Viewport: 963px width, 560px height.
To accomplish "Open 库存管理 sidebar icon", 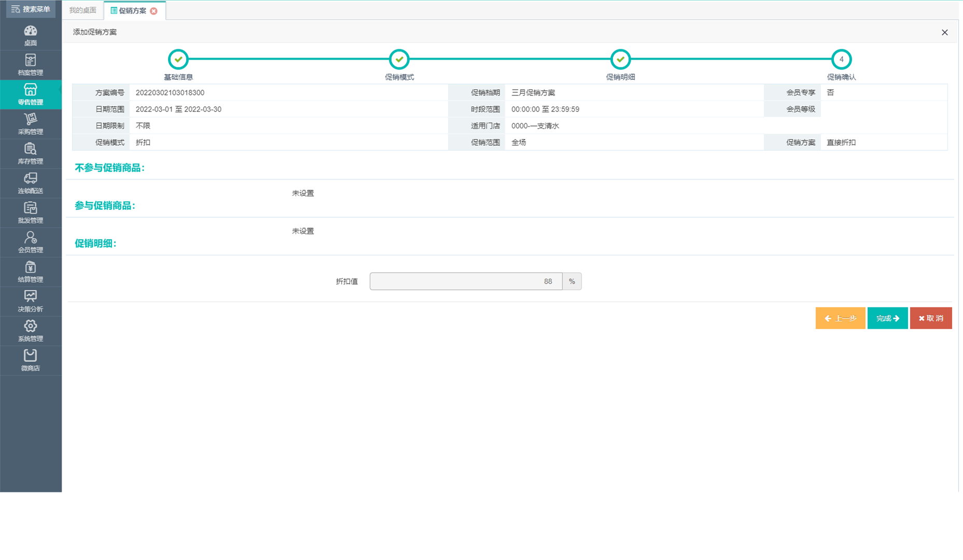I will 31,153.
